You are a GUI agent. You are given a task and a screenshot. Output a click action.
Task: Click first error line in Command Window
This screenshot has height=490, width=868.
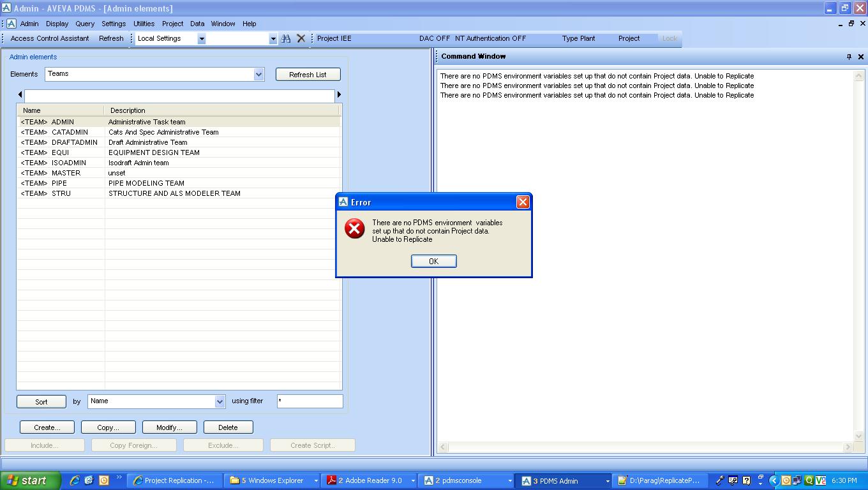[597, 76]
